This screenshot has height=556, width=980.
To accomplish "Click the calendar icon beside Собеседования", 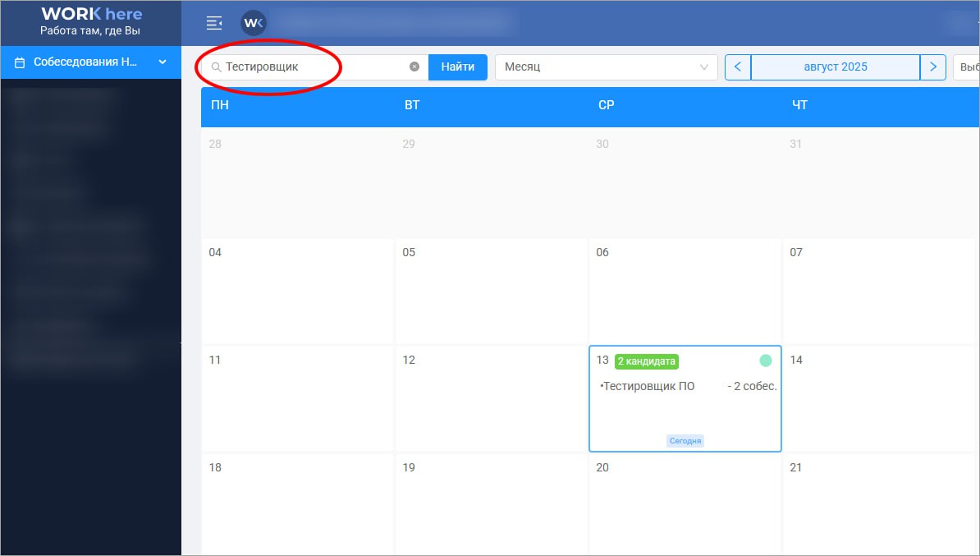I will click(20, 62).
